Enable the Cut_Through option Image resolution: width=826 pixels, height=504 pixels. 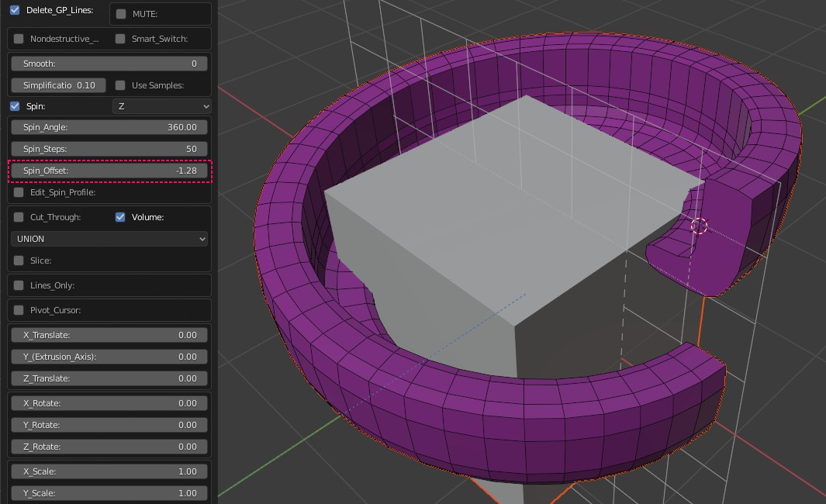19,217
